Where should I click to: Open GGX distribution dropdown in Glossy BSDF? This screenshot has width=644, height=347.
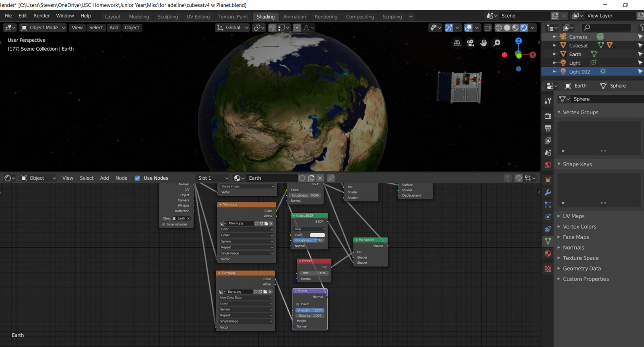(309, 229)
